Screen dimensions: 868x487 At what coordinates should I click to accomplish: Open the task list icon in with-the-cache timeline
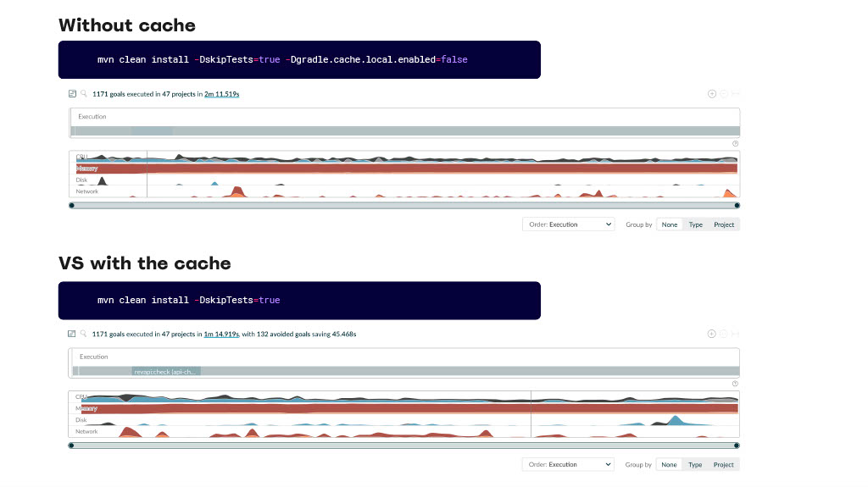coord(71,334)
